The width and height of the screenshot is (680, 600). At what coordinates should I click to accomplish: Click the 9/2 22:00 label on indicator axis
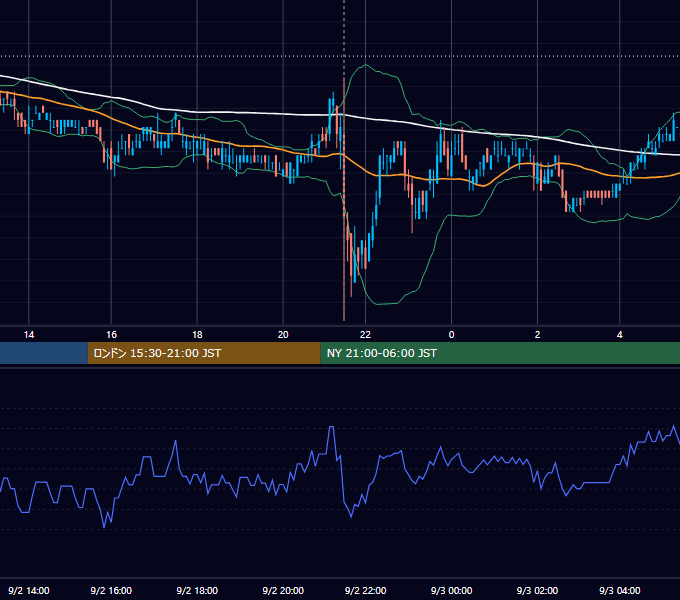pyautogui.click(x=365, y=590)
